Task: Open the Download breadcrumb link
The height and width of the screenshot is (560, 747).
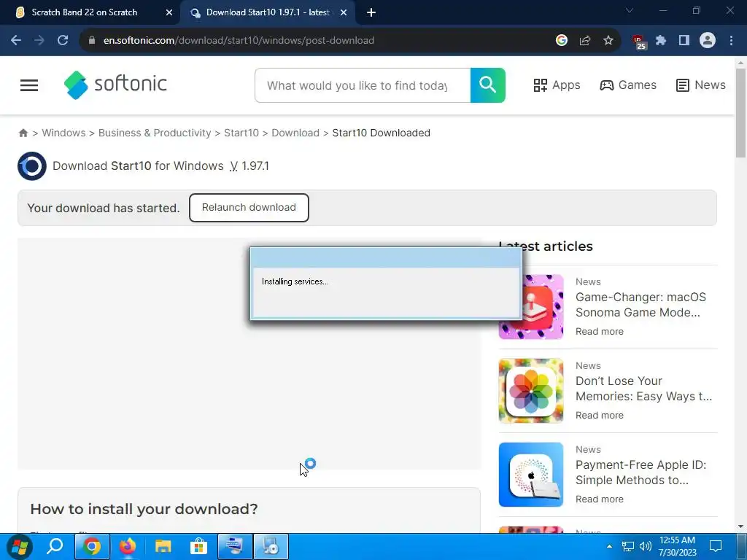Action: [x=295, y=133]
